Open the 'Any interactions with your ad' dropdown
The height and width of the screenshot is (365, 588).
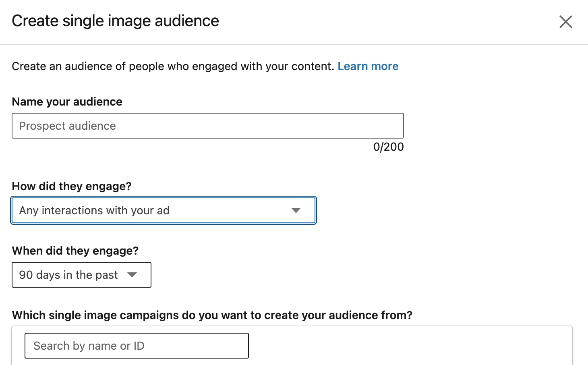[163, 210]
